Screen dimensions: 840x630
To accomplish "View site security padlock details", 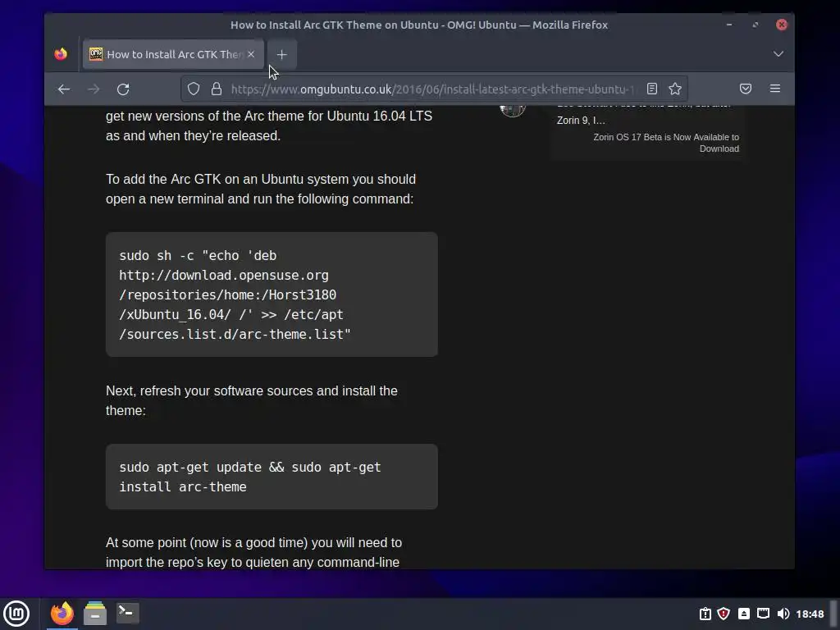I will (x=217, y=89).
